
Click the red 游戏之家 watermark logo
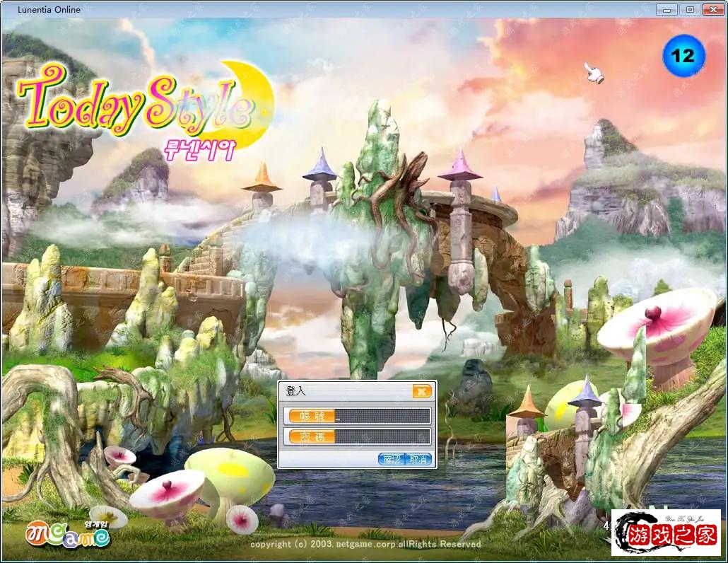[x=665, y=532]
